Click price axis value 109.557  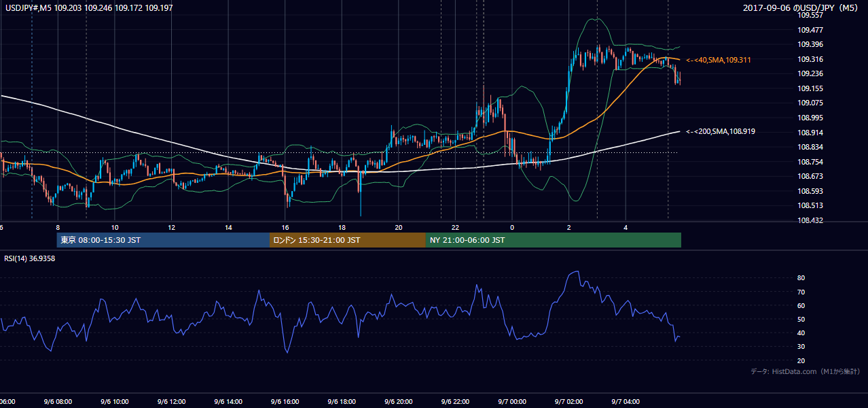810,15
